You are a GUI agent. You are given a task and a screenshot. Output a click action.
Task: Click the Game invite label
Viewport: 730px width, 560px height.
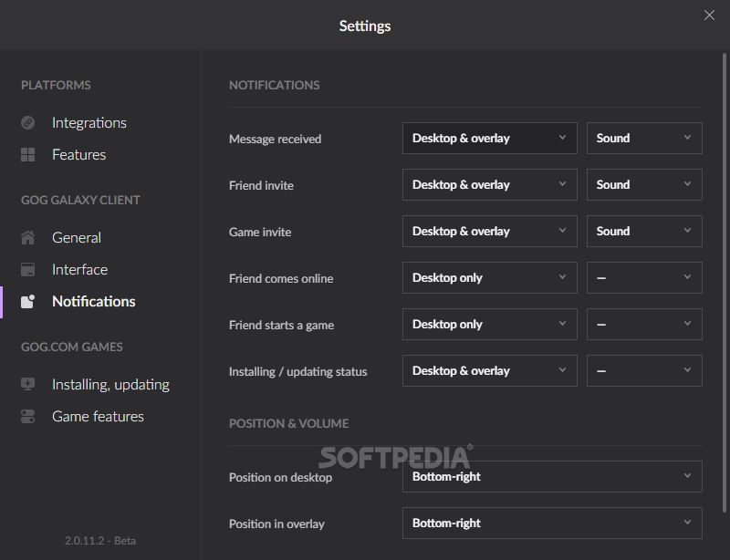tap(260, 232)
